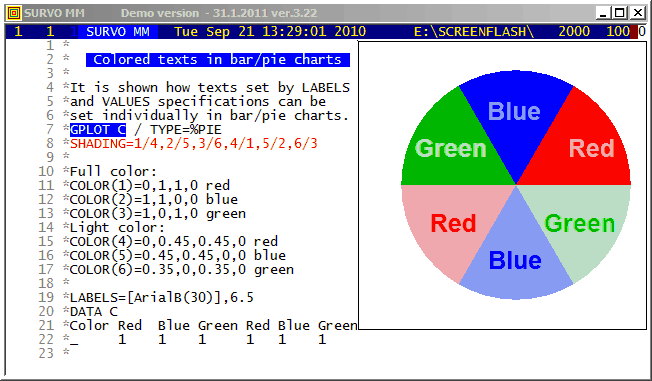Click the SURVO MM title bar icon

pos(14,13)
